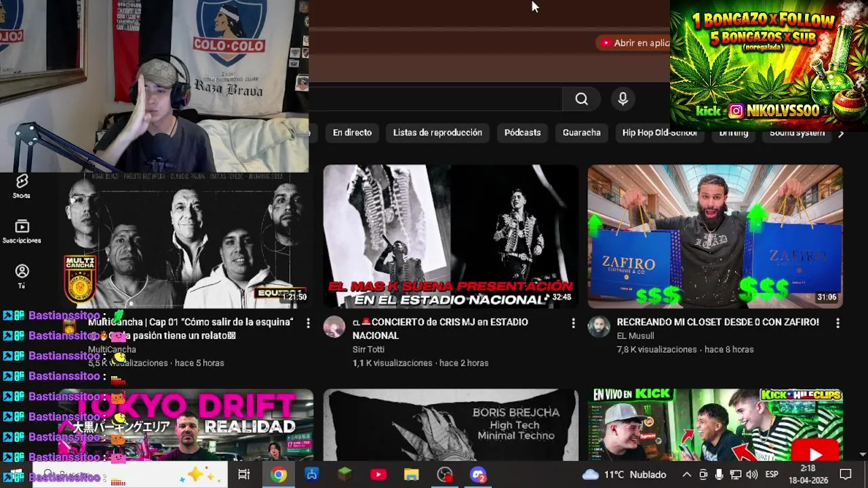Viewport: 868px width, 488px height.
Task: Open RECREANDO MI CLOSET video title
Action: click(x=717, y=322)
